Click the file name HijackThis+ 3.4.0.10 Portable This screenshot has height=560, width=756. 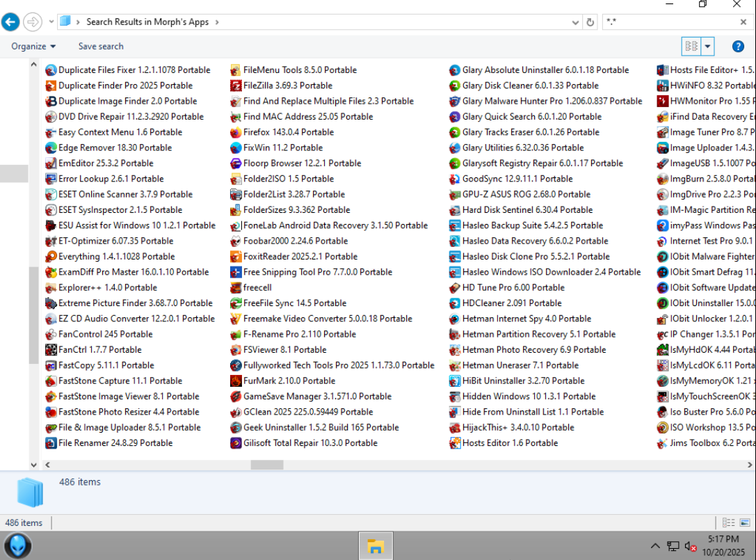[518, 427]
